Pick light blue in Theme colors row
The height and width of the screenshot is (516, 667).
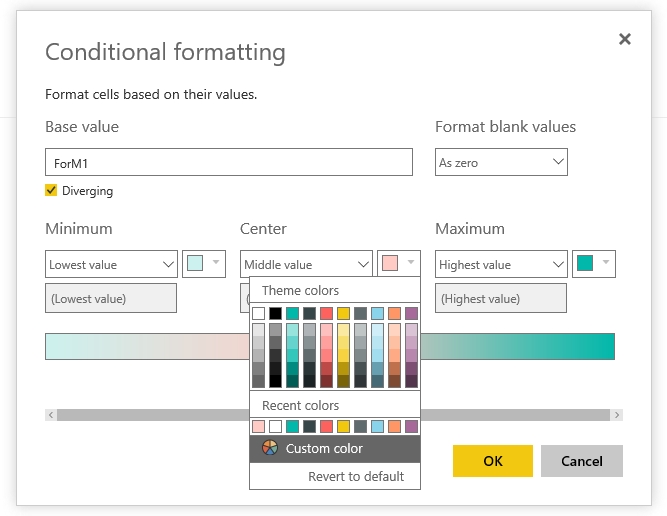377,314
